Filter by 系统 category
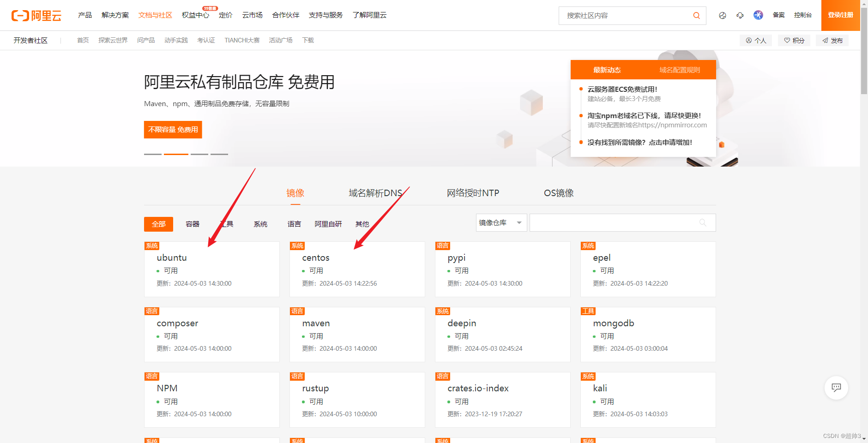 pyautogui.click(x=260, y=224)
